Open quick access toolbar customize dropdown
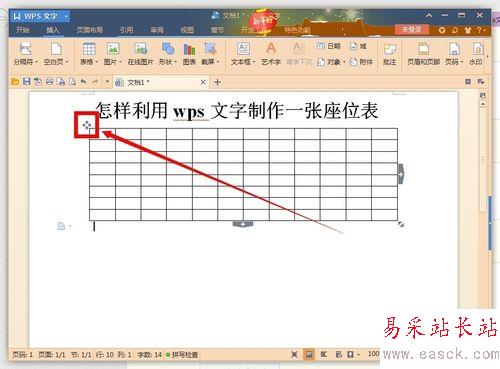Image resolution: width=500 pixels, height=369 pixels. point(107,82)
